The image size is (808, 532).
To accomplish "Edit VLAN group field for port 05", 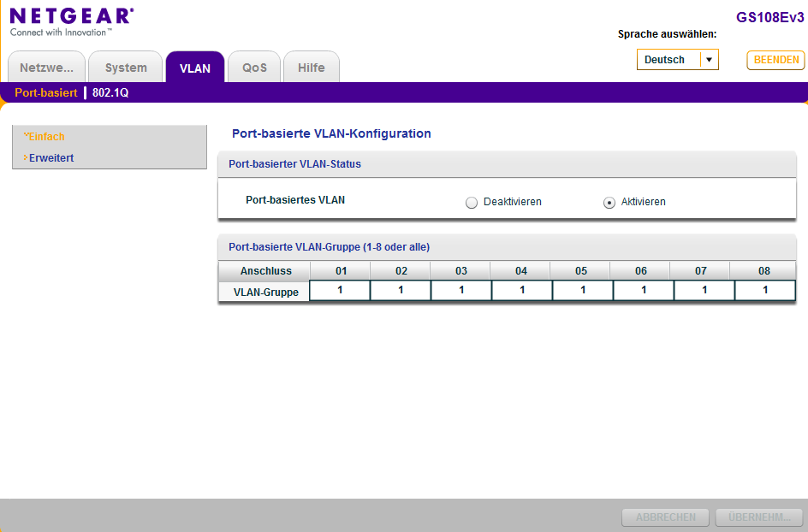I will (583, 291).
